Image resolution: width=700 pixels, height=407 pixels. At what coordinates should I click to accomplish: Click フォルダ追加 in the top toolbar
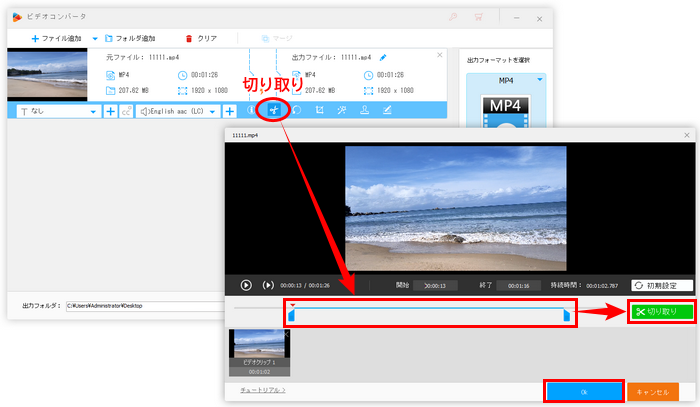tap(130, 39)
